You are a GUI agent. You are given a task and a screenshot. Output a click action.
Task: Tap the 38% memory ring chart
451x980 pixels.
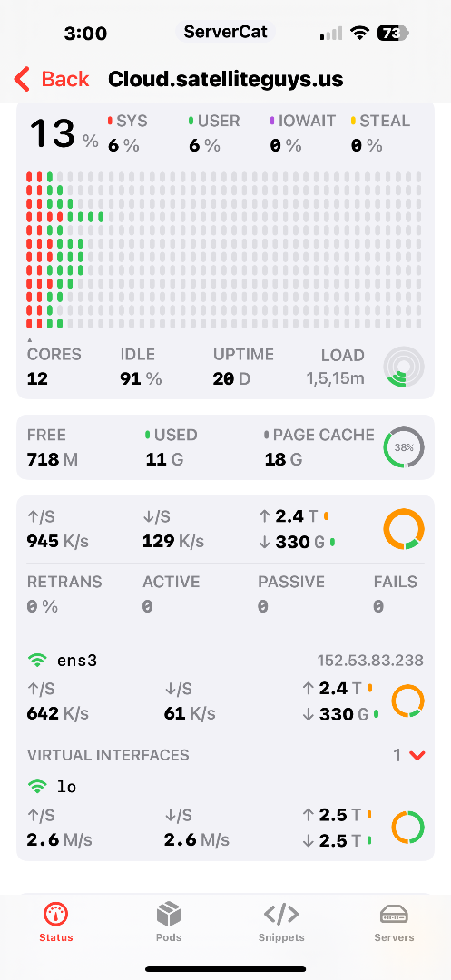404,447
